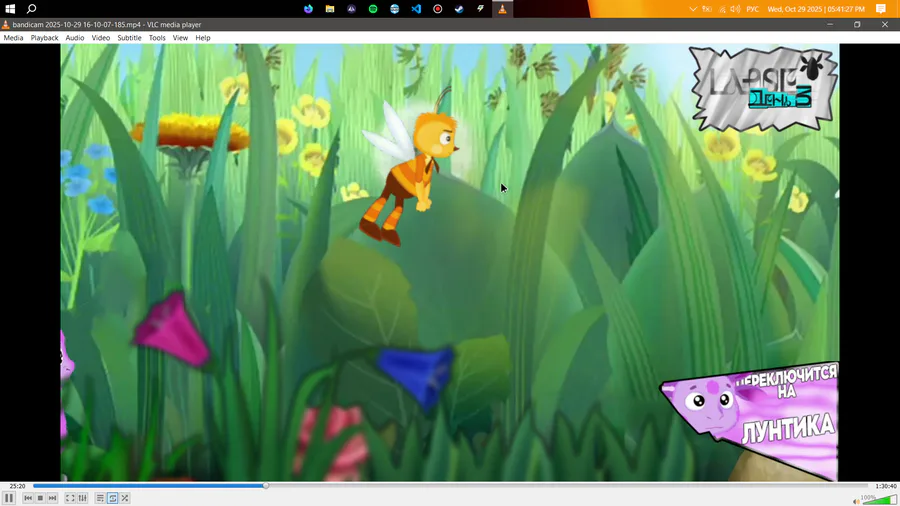Image resolution: width=900 pixels, height=506 pixels.
Task: Switch input language РУС indicator
Action: coord(752,9)
